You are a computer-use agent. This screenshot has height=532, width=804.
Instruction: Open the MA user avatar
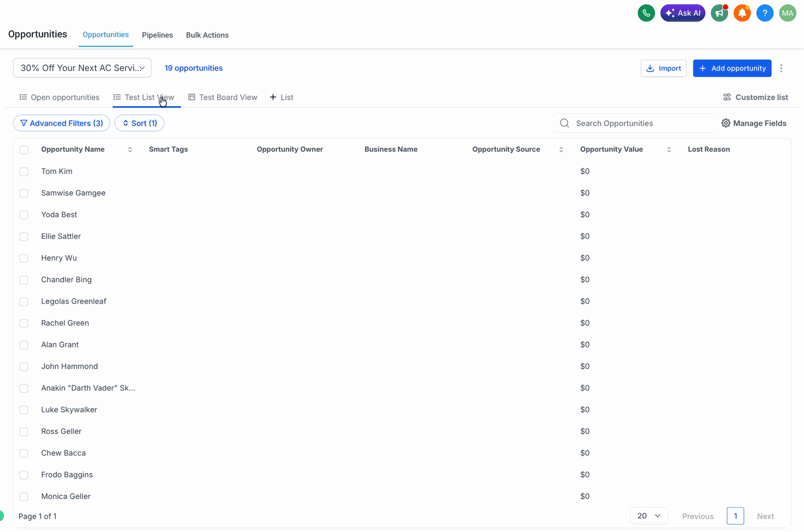point(788,13)
